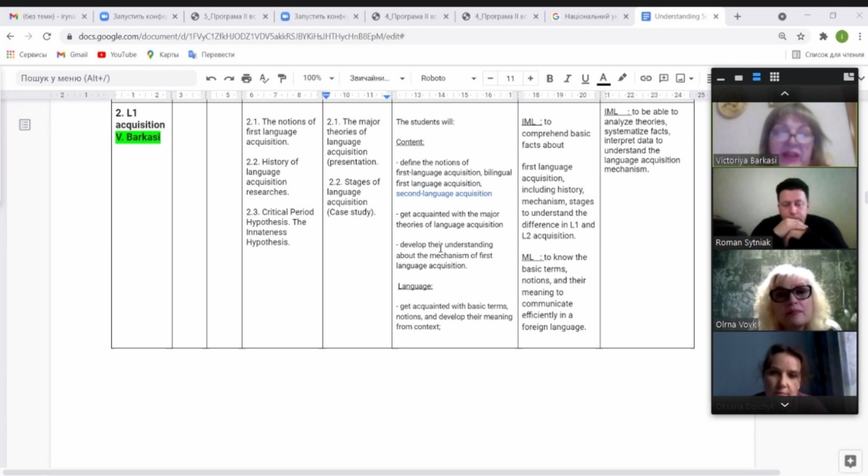Toggle underline formatting
This screenshot has width=868, height=476.
coord(585,79)
